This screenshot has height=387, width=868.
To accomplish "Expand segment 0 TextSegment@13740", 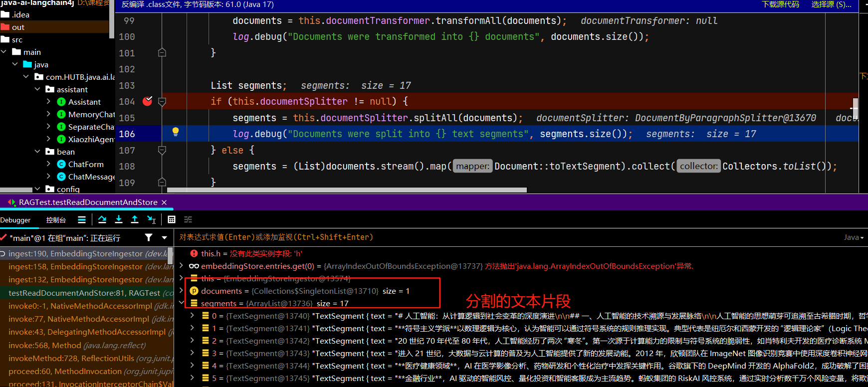I will click(192, 316).
